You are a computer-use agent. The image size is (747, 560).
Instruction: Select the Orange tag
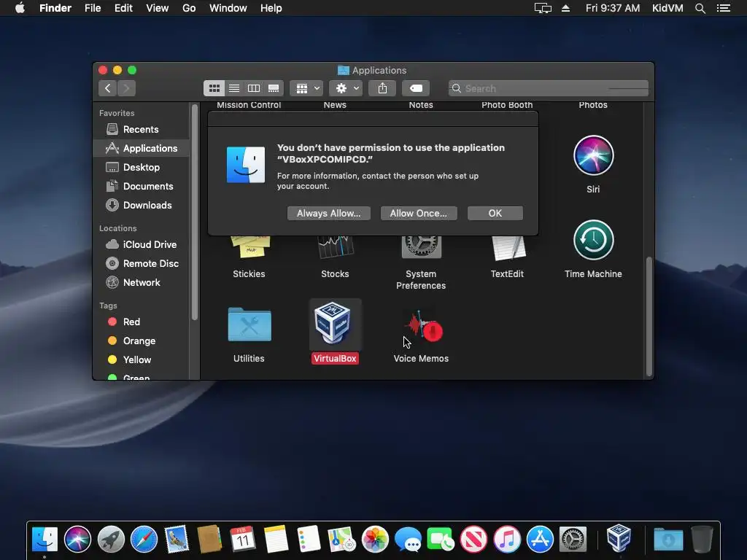[x=142, y=341]
